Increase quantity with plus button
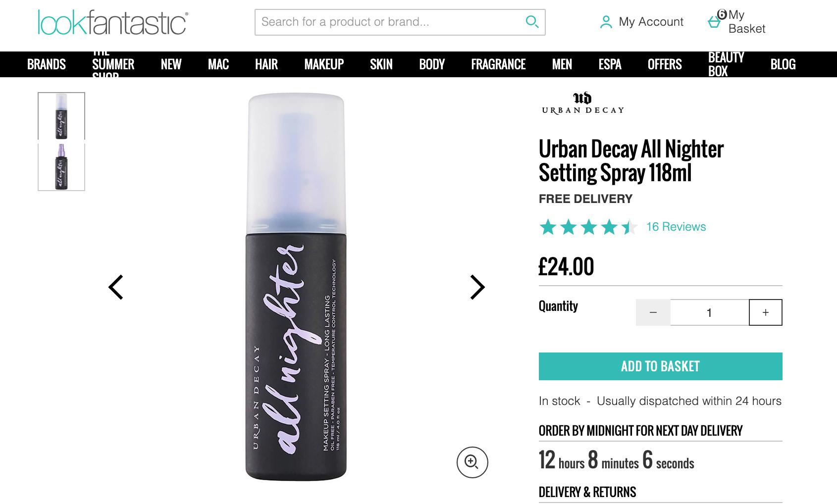 (765, 312)
